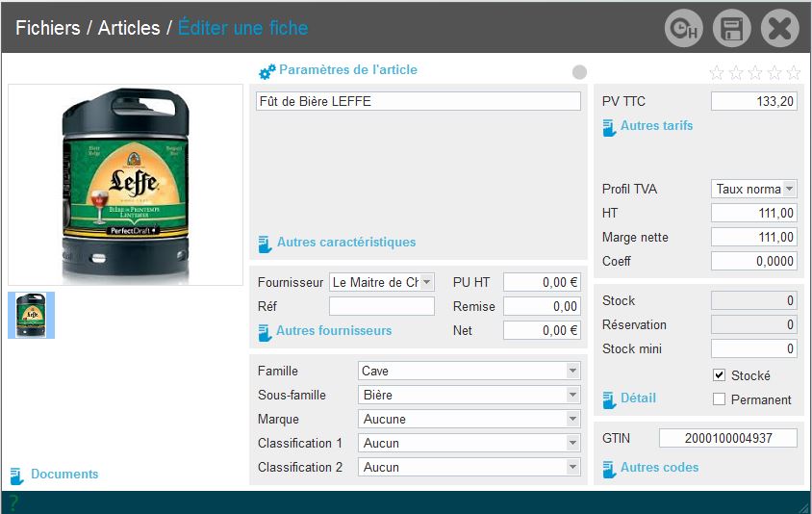
Task: Click the GTIN barcode field
Action: point(727,438)
